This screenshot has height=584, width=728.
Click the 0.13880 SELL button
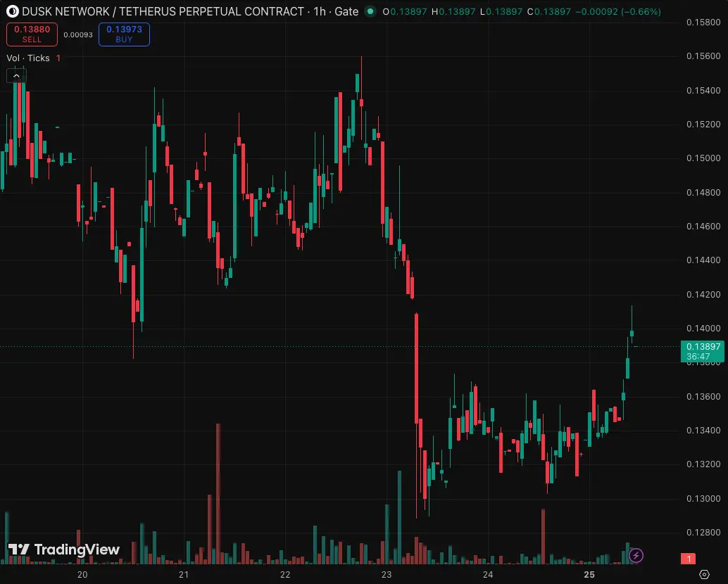(32, 34)
